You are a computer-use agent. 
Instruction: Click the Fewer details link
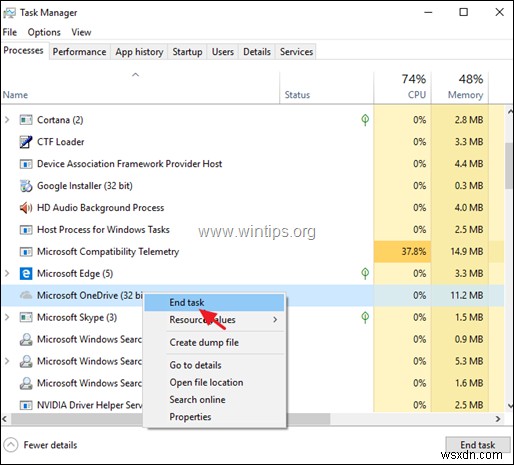[x=50, y=445]
